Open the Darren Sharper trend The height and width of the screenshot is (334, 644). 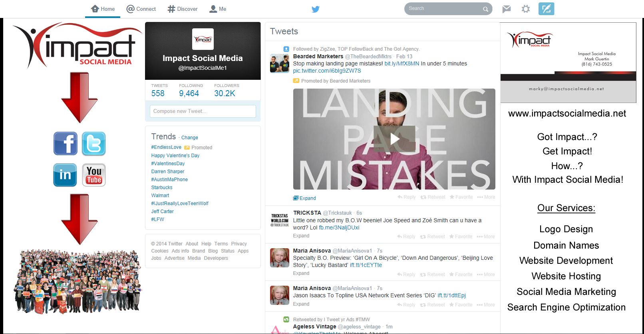click(x=168, y=172)
